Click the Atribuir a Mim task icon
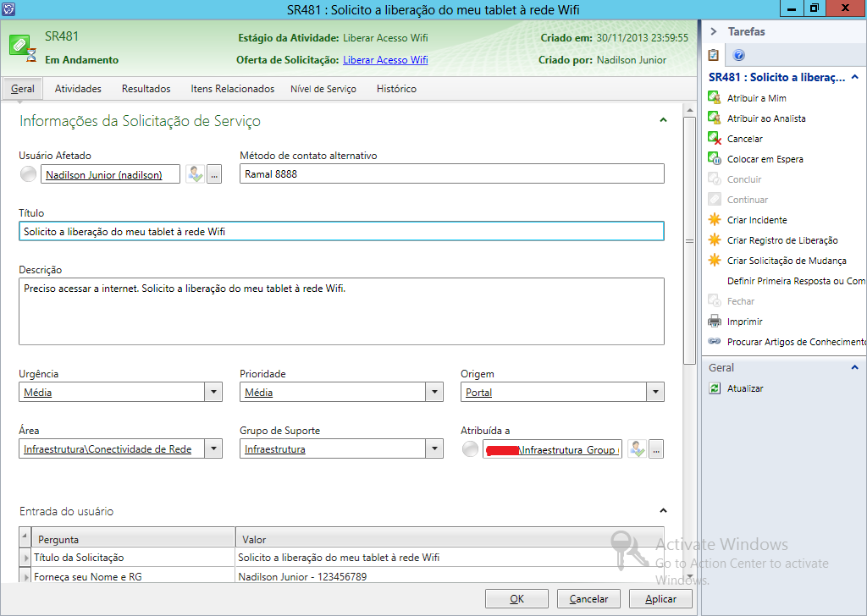Image resolution: width=867 pixels, height=616 pixels. coord(715,98)
